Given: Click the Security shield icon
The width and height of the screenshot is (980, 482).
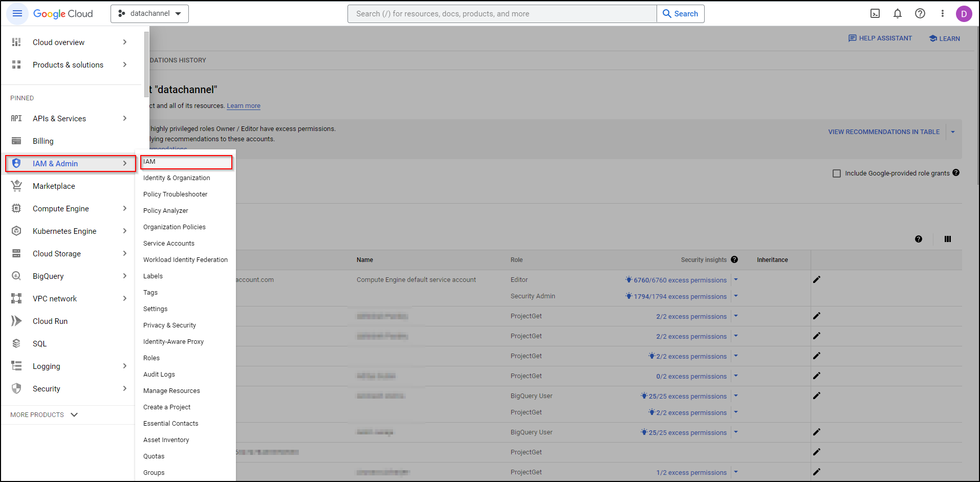Looking at the screenshot, I should (x=16, y=388).
